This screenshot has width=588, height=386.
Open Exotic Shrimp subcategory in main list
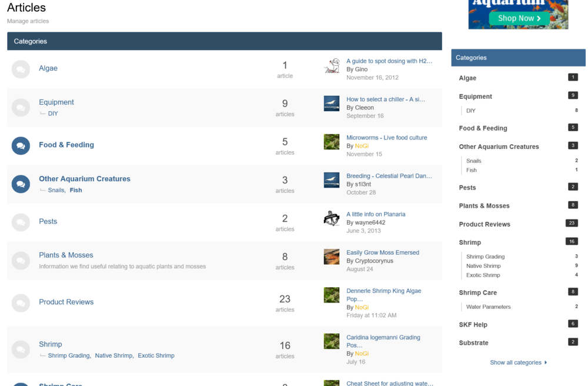[156, 355]
